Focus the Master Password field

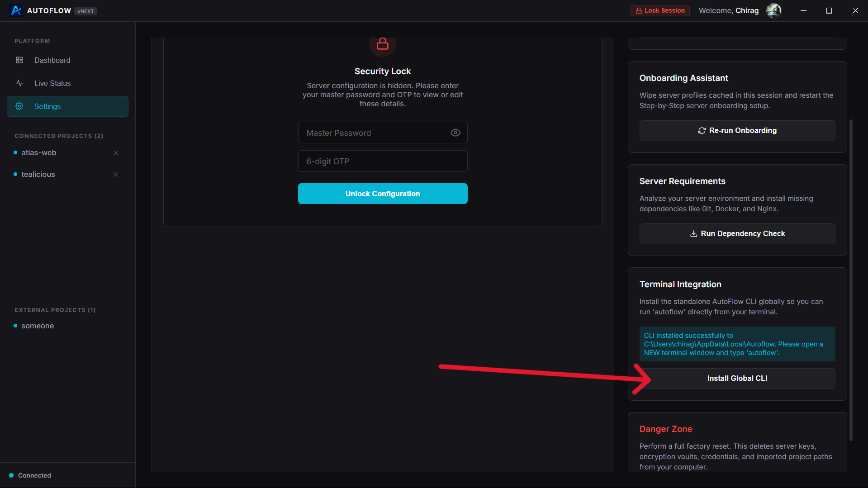tap(383, 133)
